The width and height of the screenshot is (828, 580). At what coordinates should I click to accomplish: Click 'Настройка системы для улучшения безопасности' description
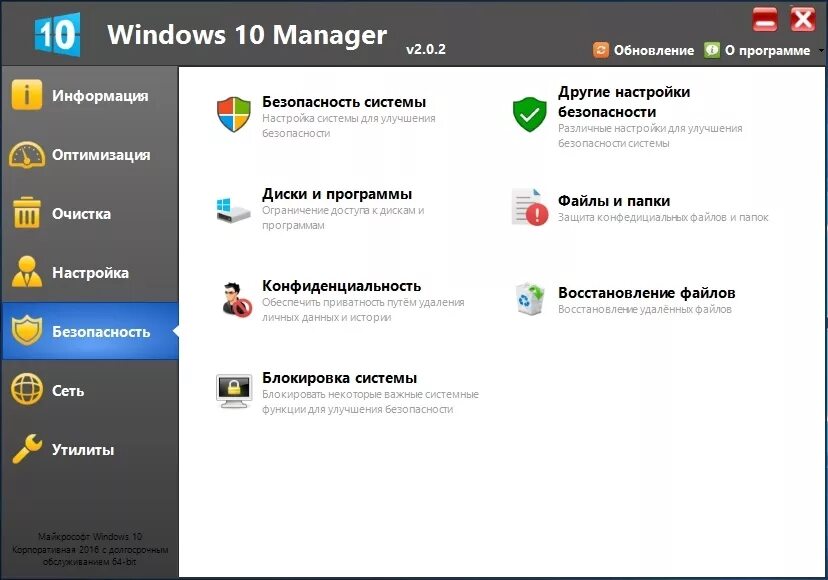349,126
